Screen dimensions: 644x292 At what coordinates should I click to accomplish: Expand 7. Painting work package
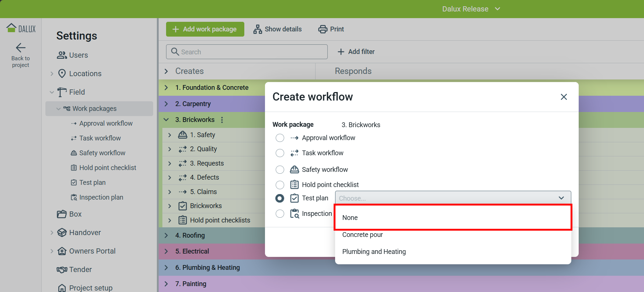(x=166, y=284)
